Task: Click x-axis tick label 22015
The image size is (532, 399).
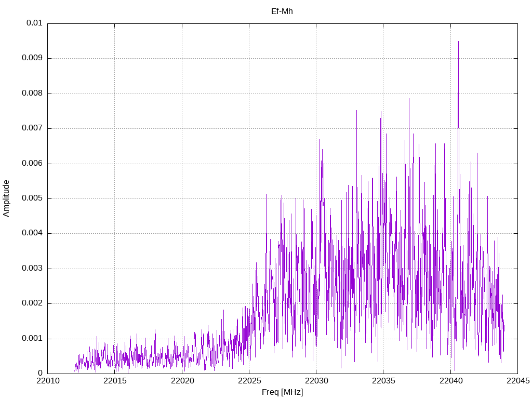Action: (115, 381)
